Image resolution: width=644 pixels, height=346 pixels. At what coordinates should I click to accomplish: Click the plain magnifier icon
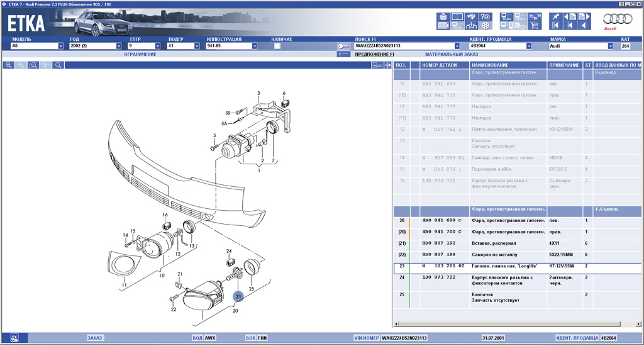[58, 65]
